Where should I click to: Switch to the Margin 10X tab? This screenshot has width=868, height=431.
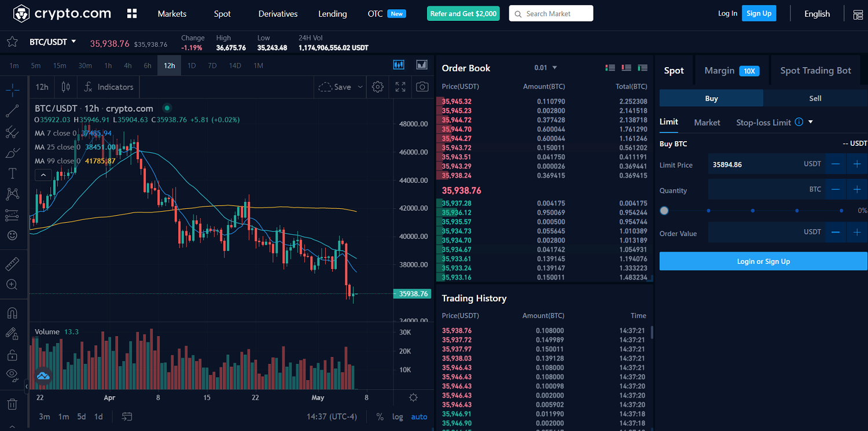pyautogui.click(x=731, y=71)
